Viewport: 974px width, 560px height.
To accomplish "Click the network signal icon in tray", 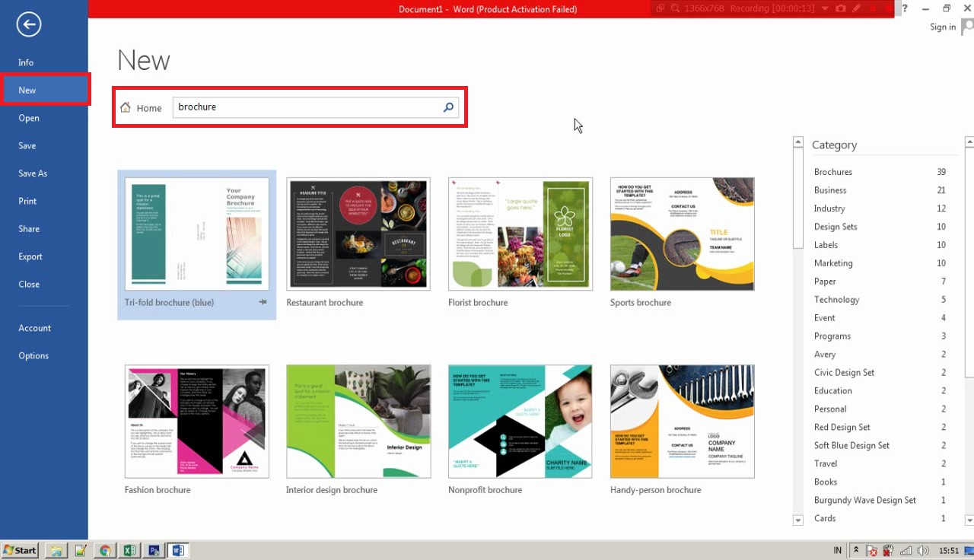I will click(x=906, y=550).
